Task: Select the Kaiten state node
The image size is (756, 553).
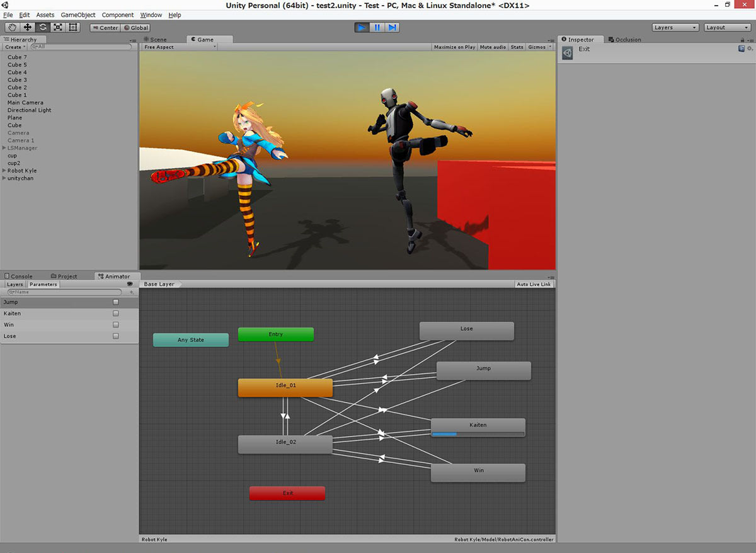Action: coord(478,428)
